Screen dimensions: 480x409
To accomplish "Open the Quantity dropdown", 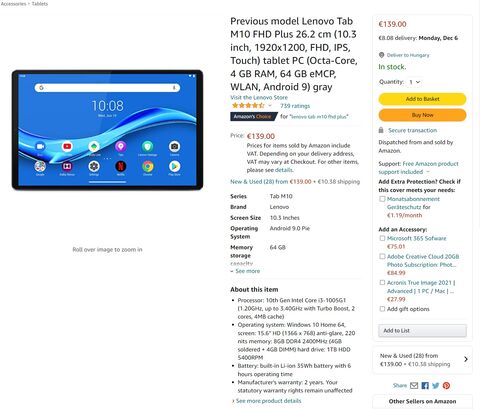I will pyautogui.click(x=414, y=82).
